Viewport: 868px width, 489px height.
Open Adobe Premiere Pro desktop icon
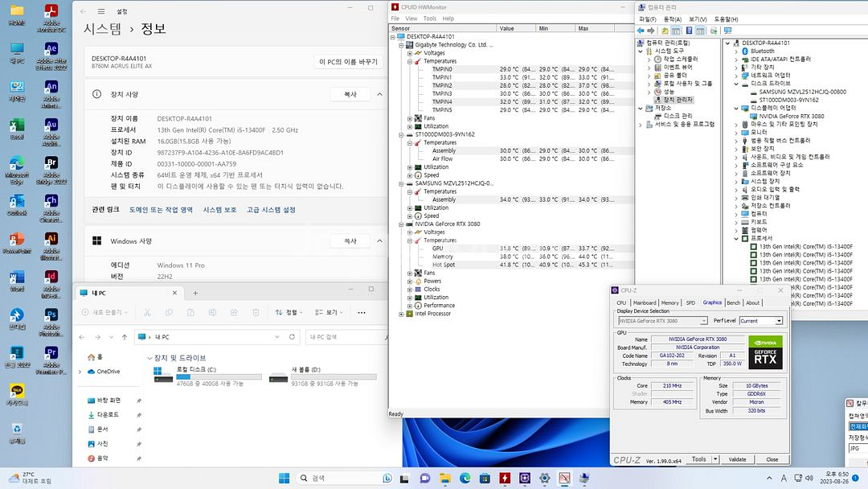(51, 360)
